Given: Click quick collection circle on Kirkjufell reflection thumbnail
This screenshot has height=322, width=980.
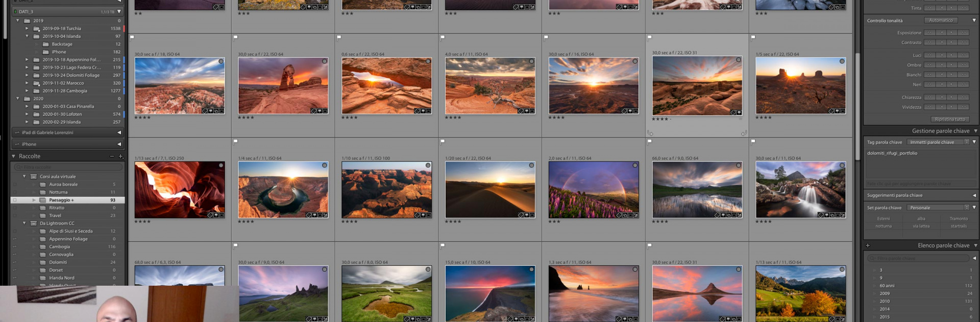Looking at the screenshot, I should 739,269.
